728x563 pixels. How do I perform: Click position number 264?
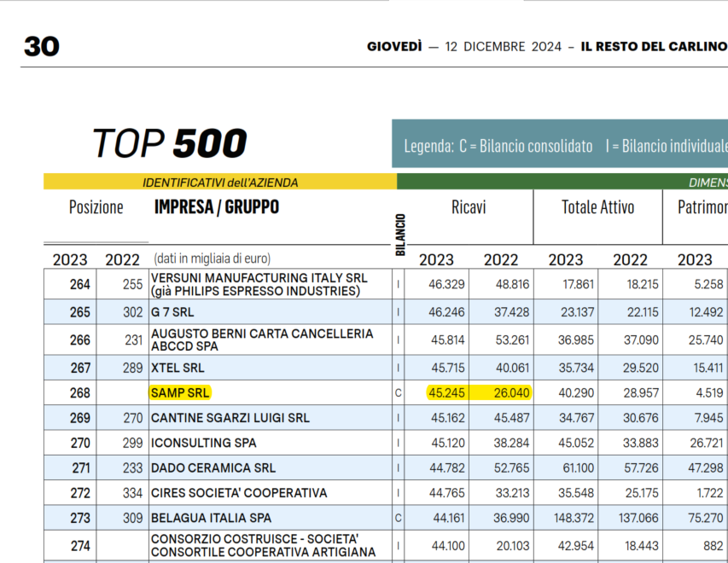click(80, 284)
